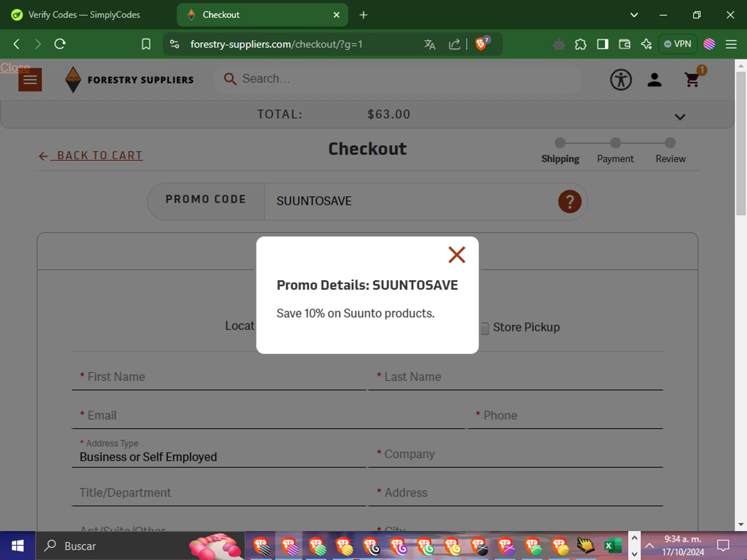
Task: Click the Phone field
Action: point(565,416)
